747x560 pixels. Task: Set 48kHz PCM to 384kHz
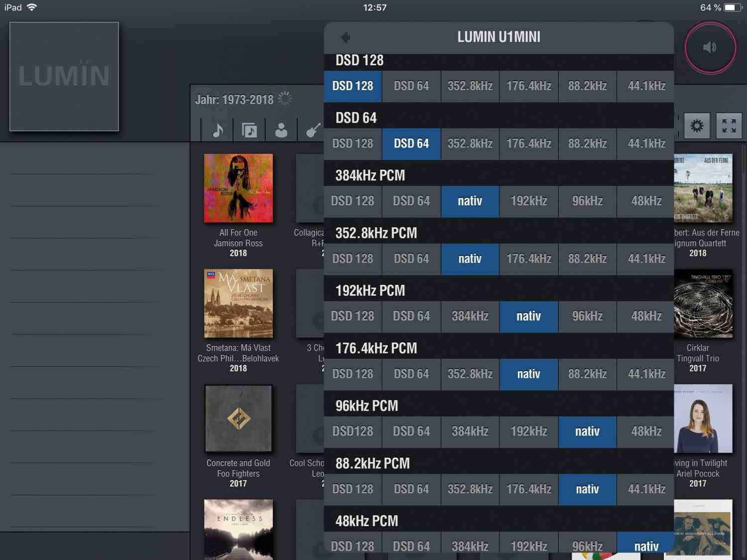[470, 543]
